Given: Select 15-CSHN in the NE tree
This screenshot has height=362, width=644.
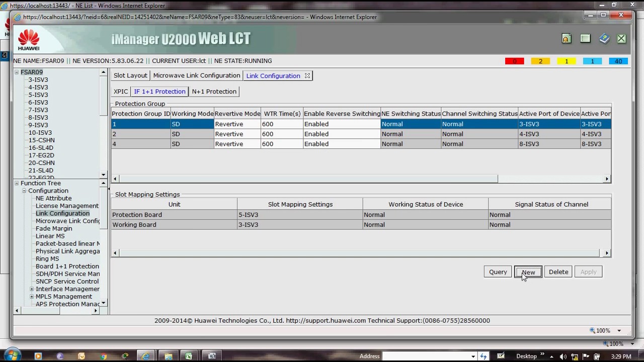Looking at the screenshot, I should pos(42,140).
